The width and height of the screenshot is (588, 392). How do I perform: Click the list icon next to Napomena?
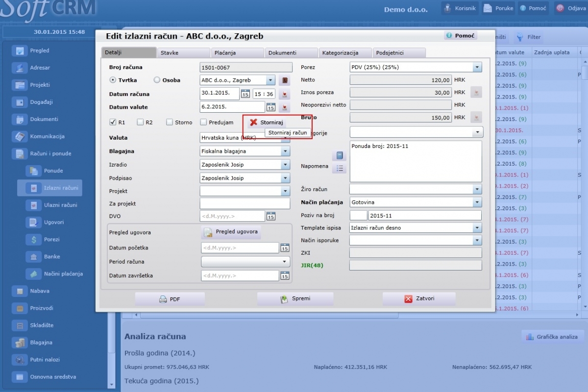point(339,169)
